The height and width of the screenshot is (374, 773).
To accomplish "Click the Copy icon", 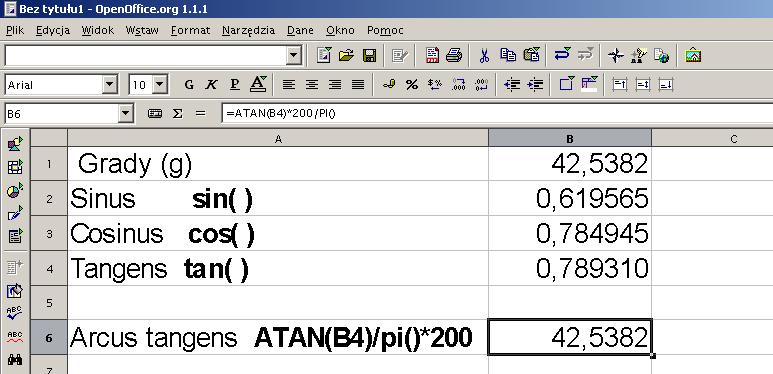I will pyautogui.click(x=508, y=55).
